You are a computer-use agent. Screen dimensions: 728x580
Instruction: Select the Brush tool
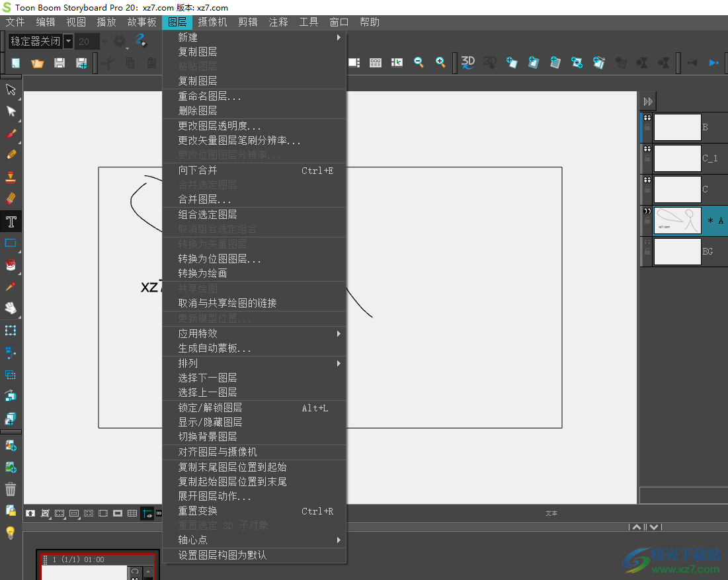click(11, 134)
